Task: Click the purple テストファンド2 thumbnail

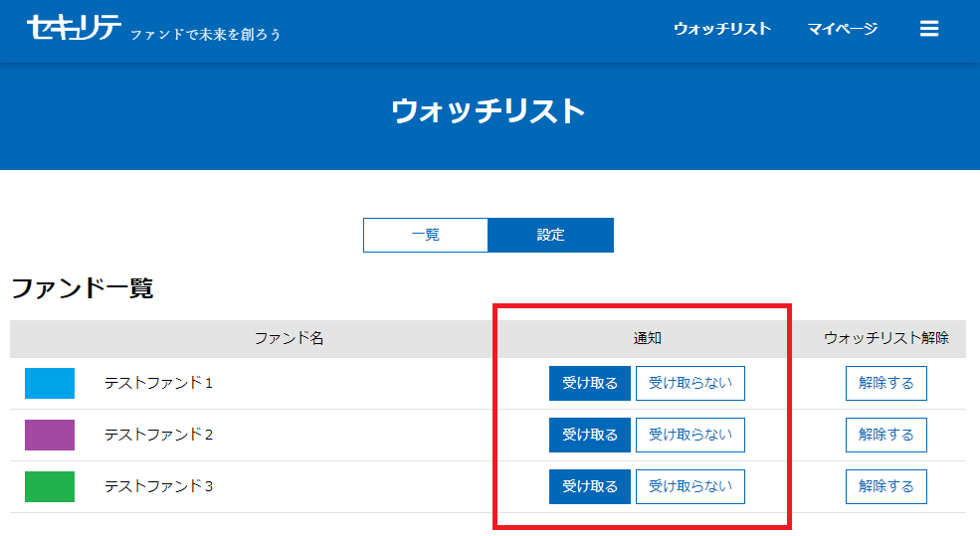Action: click(x=50, y=435)
